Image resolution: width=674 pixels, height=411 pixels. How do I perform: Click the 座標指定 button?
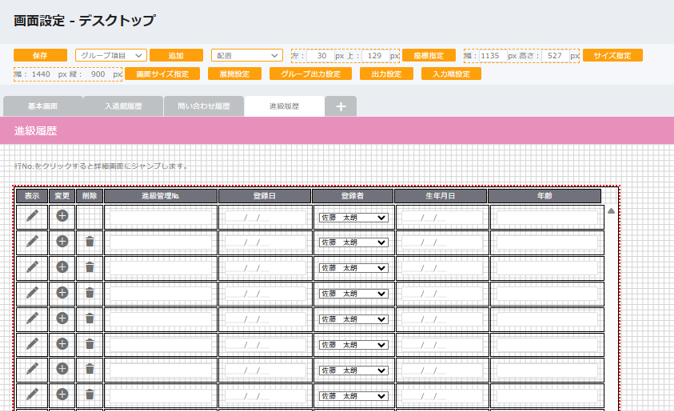(x=429, y=55)
